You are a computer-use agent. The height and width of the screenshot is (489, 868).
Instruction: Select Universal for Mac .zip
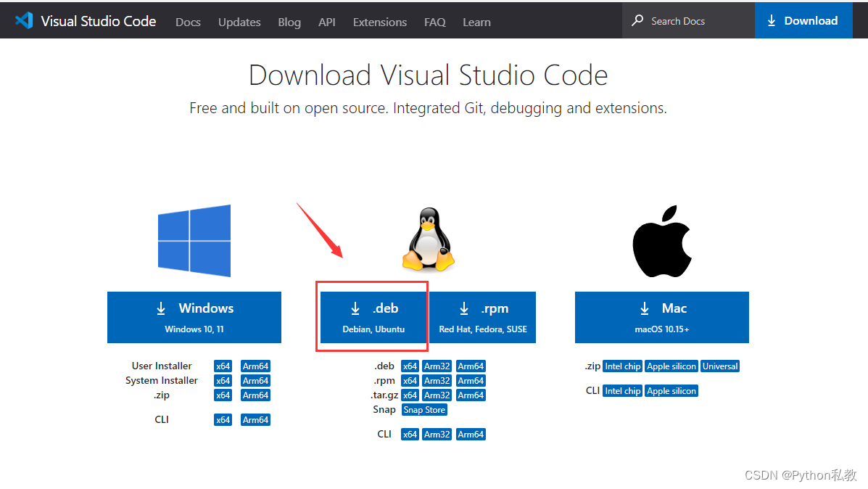pyautogui.click(x=720, y=366)
